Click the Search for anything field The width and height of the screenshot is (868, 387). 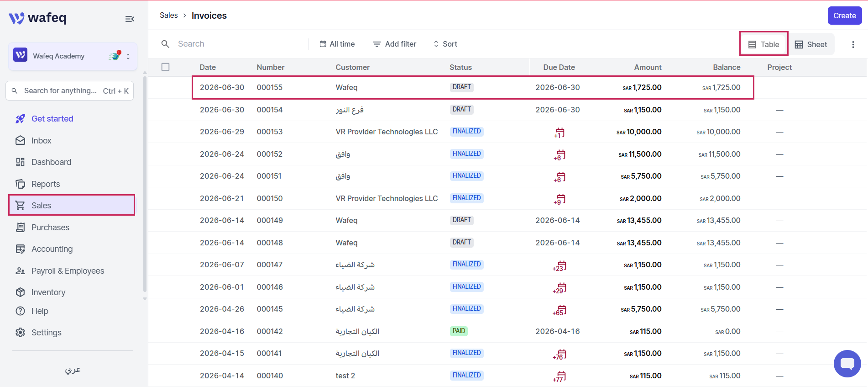69,90
